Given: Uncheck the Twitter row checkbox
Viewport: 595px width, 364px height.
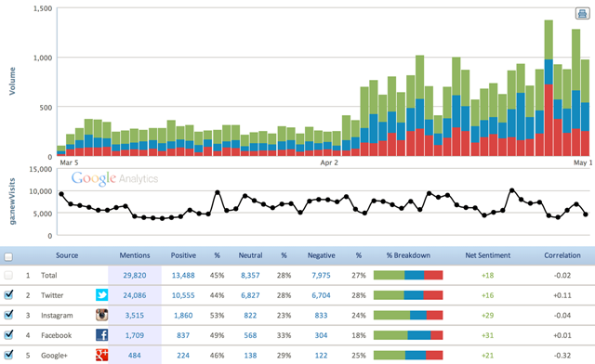Looking at the screenshot, I should pyautogui.click(x=8, y=294).
